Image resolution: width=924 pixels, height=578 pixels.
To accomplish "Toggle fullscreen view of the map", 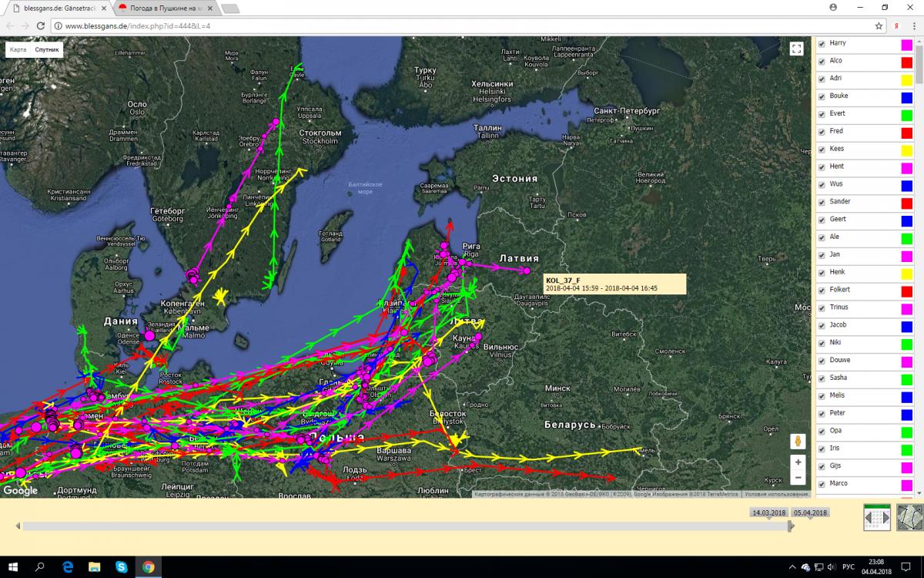I will point(797,49).
